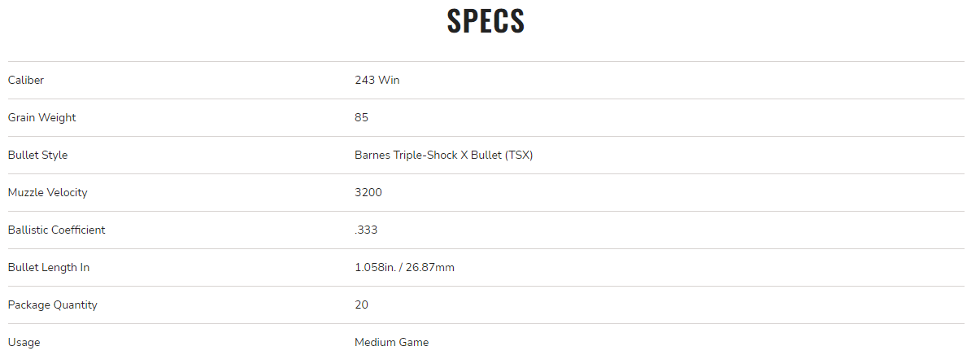Image resolution: width=980 pixels, height=355 pixels.
Task: Click the 1.058in. / 26.87mm value
Action: click(405, 267)
